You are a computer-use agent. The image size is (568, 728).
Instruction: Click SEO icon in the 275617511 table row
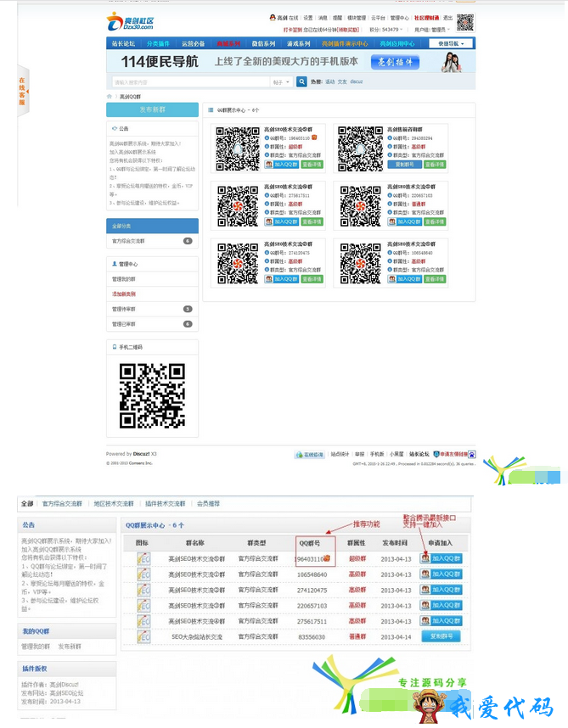click(143, 621)
